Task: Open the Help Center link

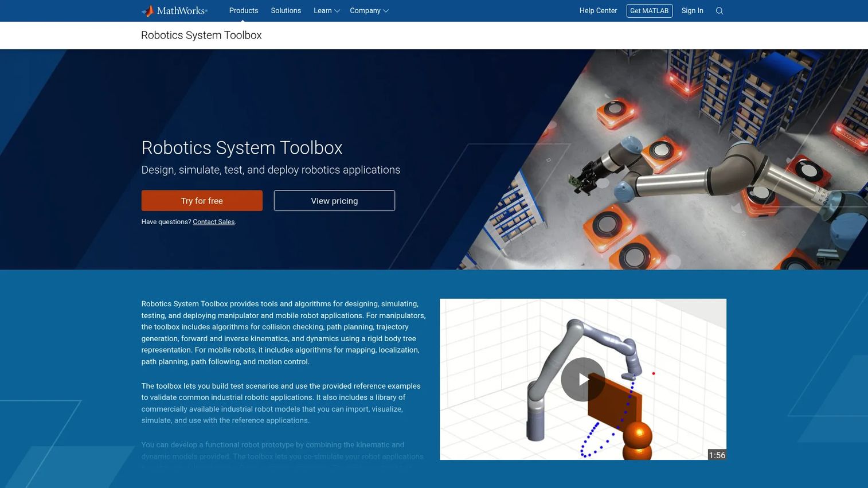Action: (x=598, y=11)
